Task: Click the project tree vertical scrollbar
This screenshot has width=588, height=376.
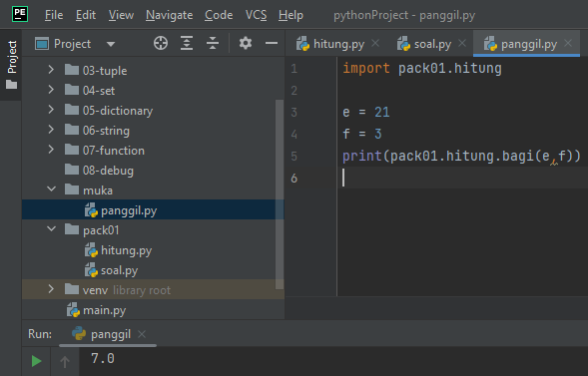Action: (280, 194)
